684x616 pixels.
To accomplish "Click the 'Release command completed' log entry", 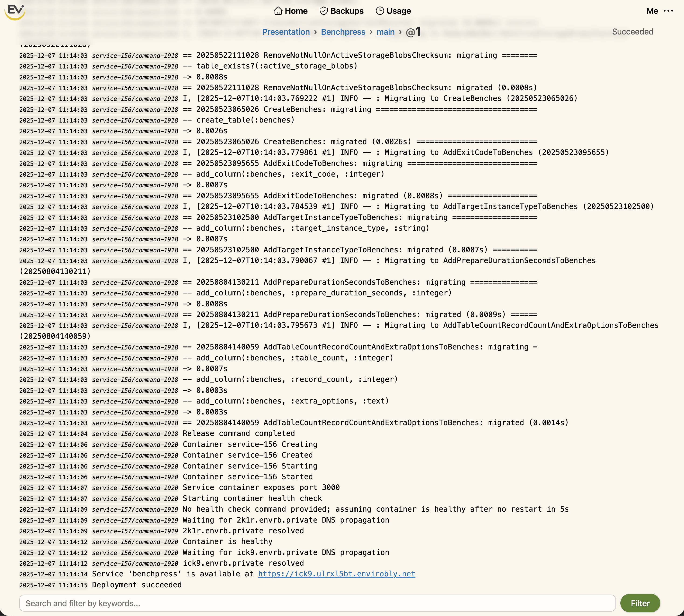I will (238, 433).
